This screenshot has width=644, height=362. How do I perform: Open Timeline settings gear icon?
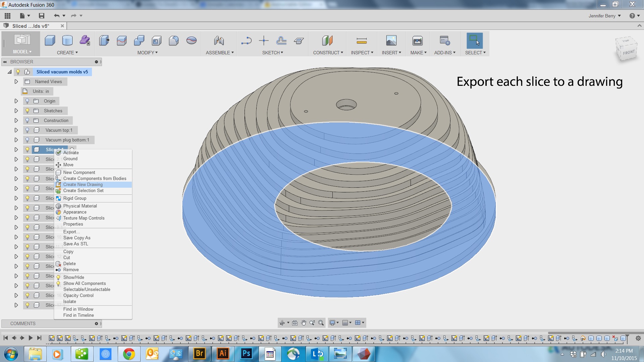[638, 338]
